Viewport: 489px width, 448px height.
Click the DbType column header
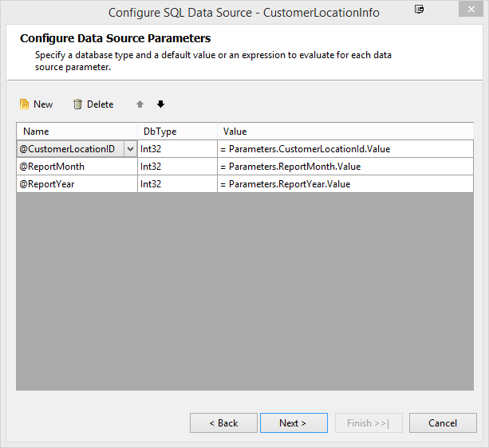tap(177, 132)
